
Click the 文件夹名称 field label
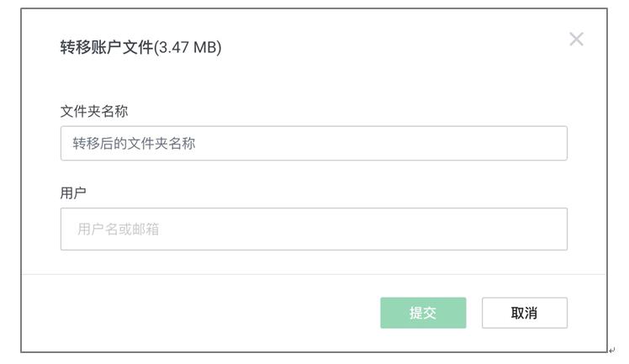(94, 111)
